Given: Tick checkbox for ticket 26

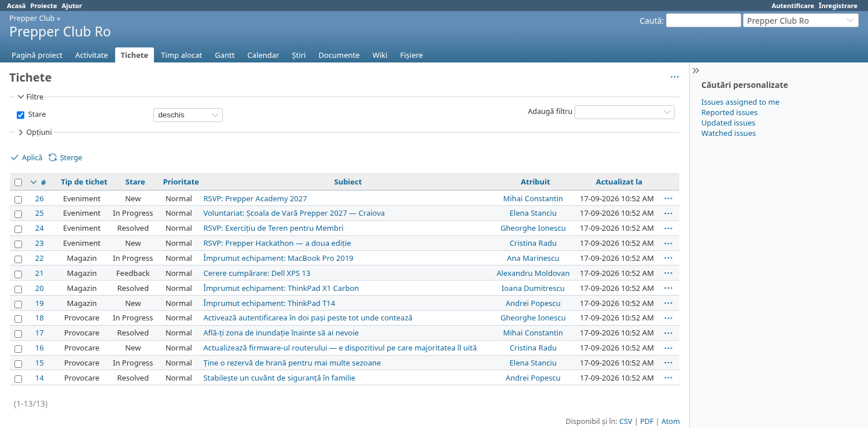Looking at the screenshot, I should [x=19, y=200].
